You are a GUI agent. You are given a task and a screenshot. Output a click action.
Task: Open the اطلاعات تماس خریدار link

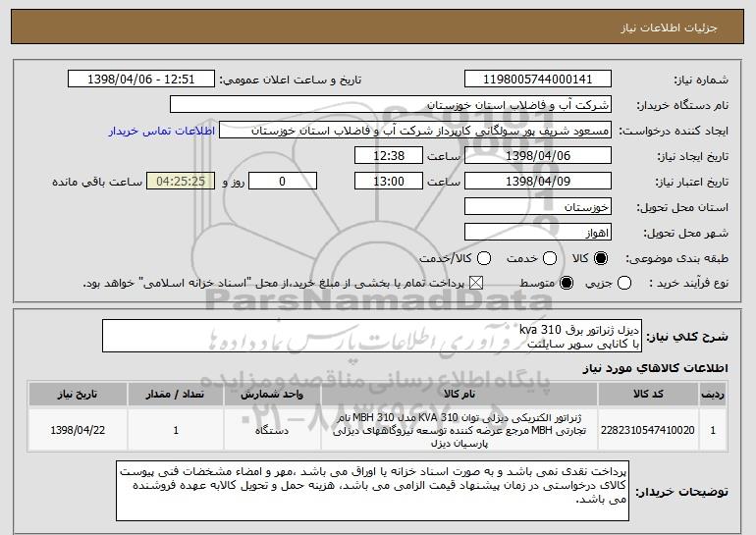coord(162,132)
